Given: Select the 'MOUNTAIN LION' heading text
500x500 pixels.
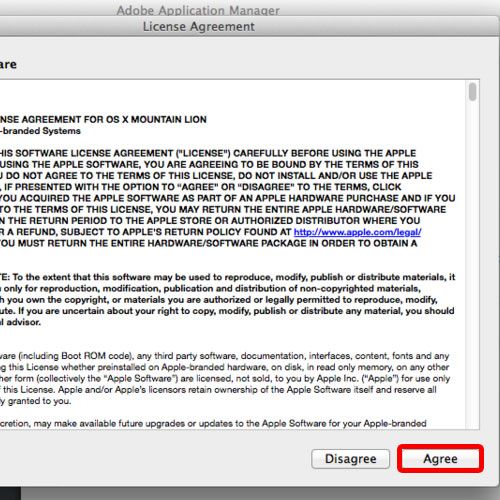Looking at the screenshot, I should tap(169, 119).
